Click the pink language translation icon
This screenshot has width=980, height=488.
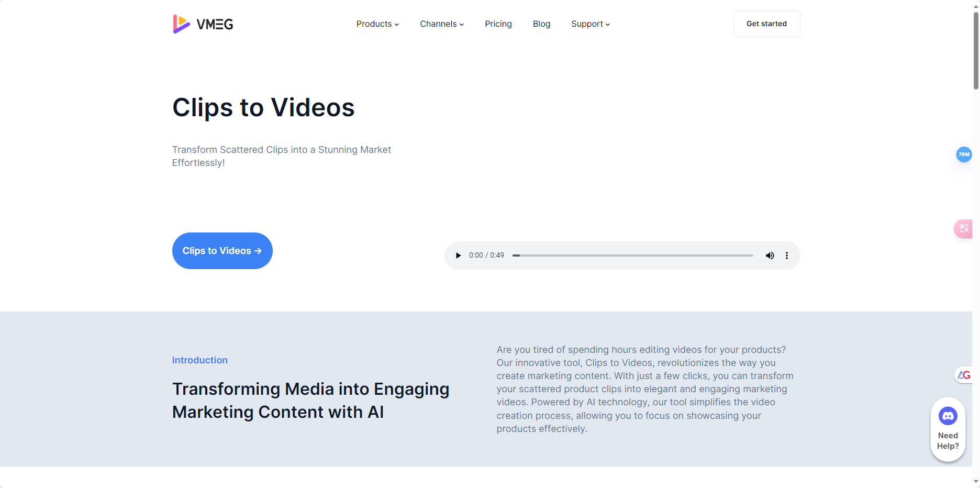click(x=964, y=229)
